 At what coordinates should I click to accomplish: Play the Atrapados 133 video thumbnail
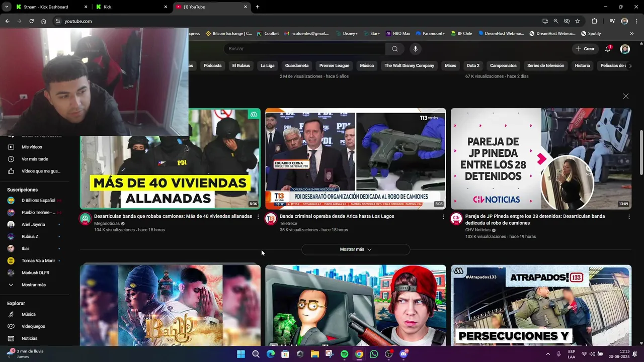(541, 305)
